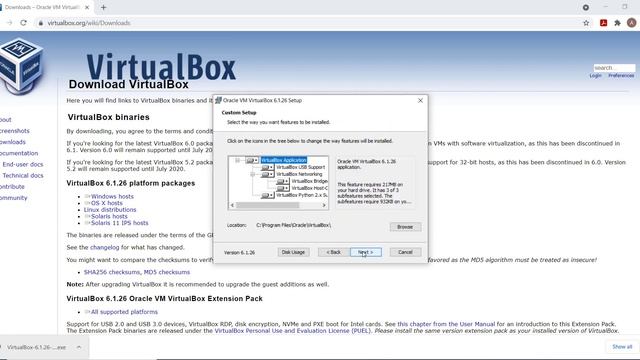This screenshot has height=360, width=640.
Task: Reload the browser page
Action: 23,23
